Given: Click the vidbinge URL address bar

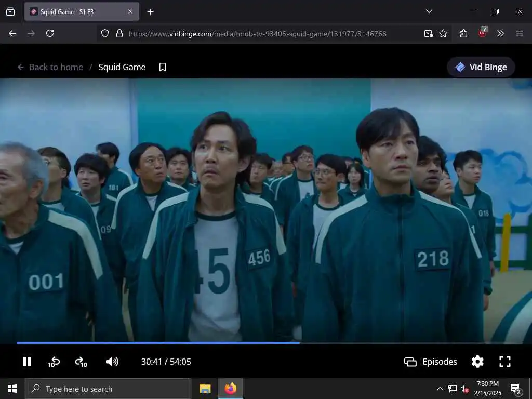Looking at the screenshot, I should tap(258, 34).
